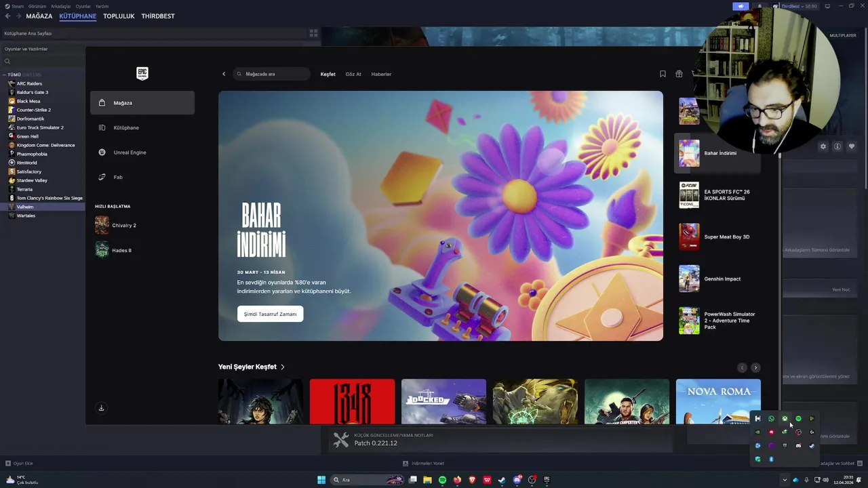The image size is (868, 488).
Task: Collapse the TÜMÜ games category
Action: point(4,75)
